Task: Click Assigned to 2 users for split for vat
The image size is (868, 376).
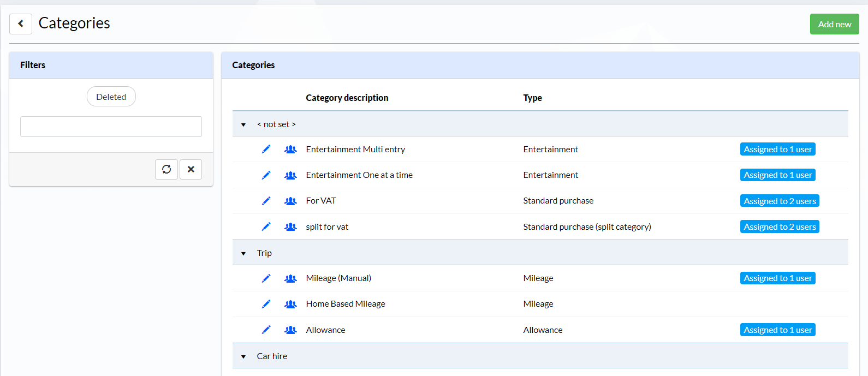Action: (780, 226)
